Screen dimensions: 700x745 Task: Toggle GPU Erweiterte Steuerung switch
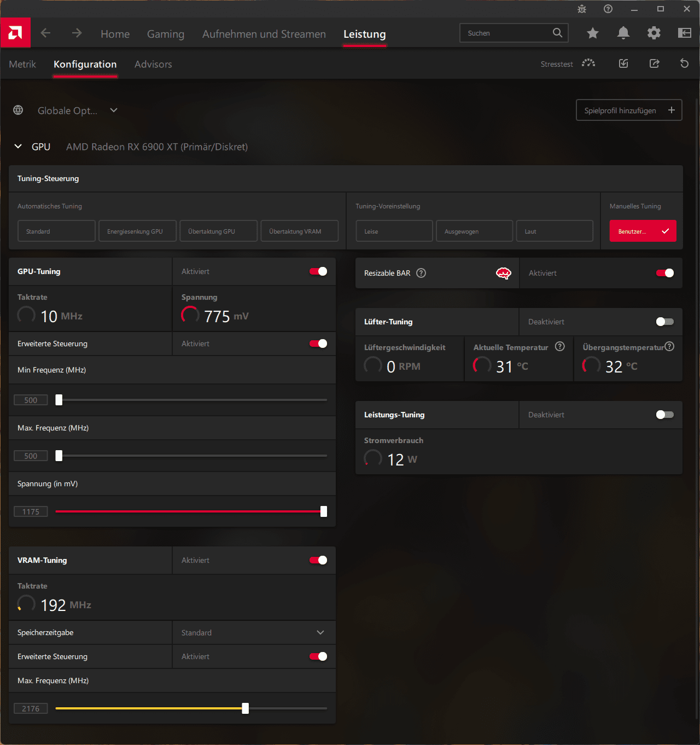click(318, 344)
